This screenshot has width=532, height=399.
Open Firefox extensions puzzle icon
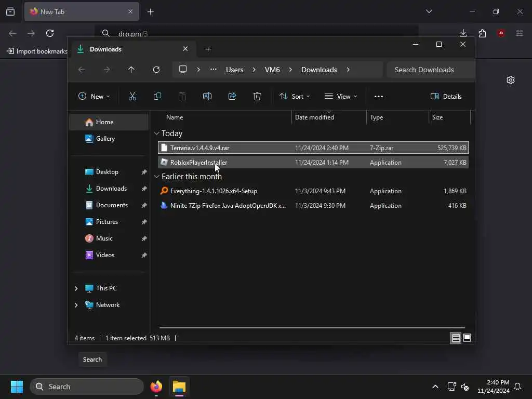click(x=482, y=33)
